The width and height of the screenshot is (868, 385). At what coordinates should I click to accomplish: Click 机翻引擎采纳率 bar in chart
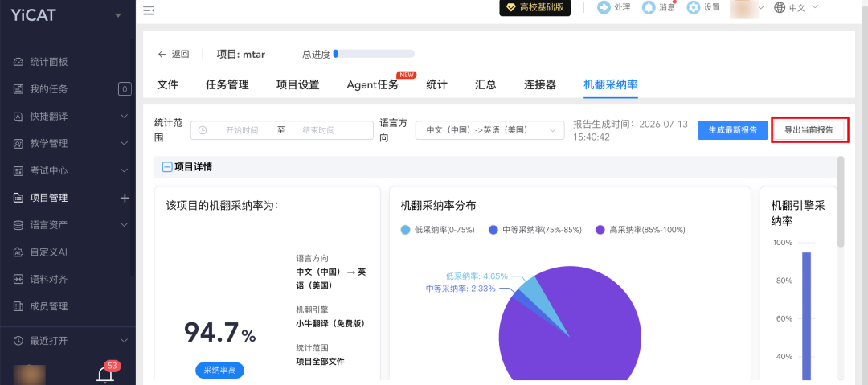pos(807,316)
